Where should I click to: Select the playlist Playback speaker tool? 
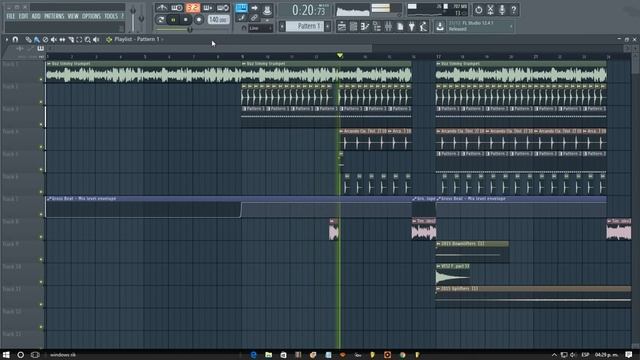[x=96, y=40]
